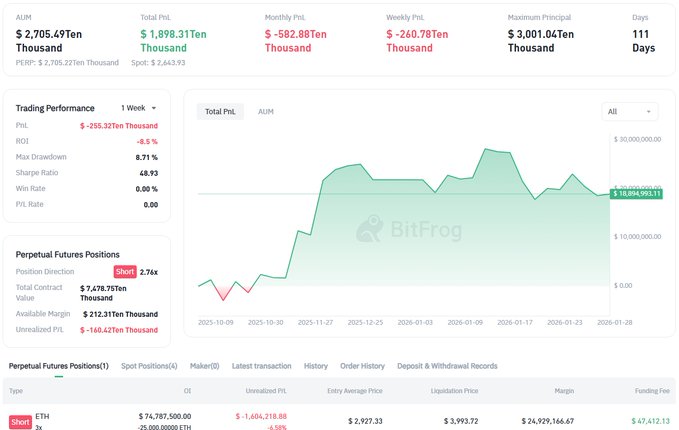679x430 pixels.
Task: Open the Maker(0) tab
Action: [204, 366]
